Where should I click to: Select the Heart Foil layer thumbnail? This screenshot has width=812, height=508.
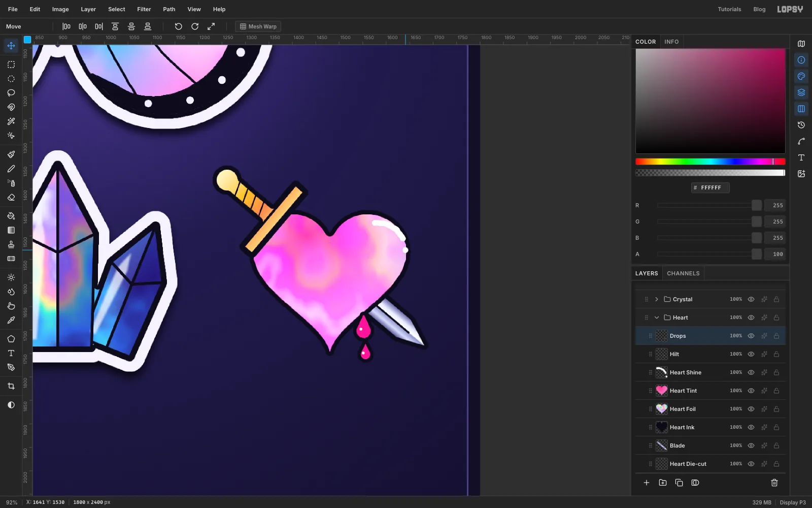[x=662, y=409]
